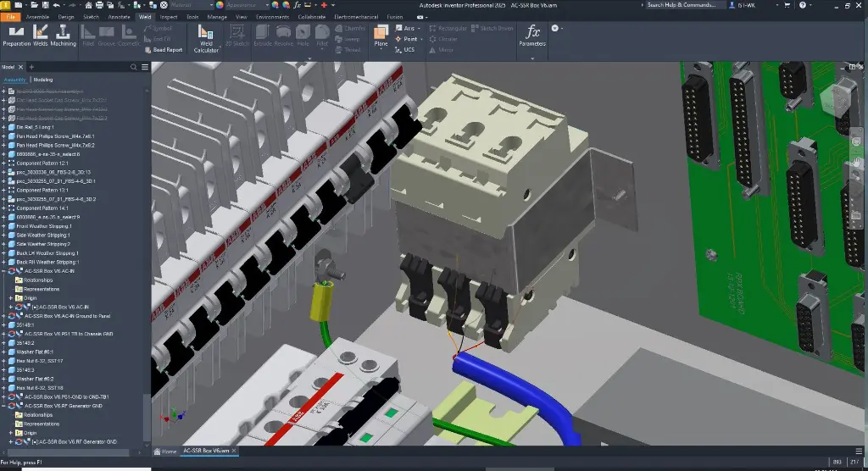Viewport: 868px width, 471px height.
Task: Select Washer Flat #6:1 in browser
Action: 34,352
